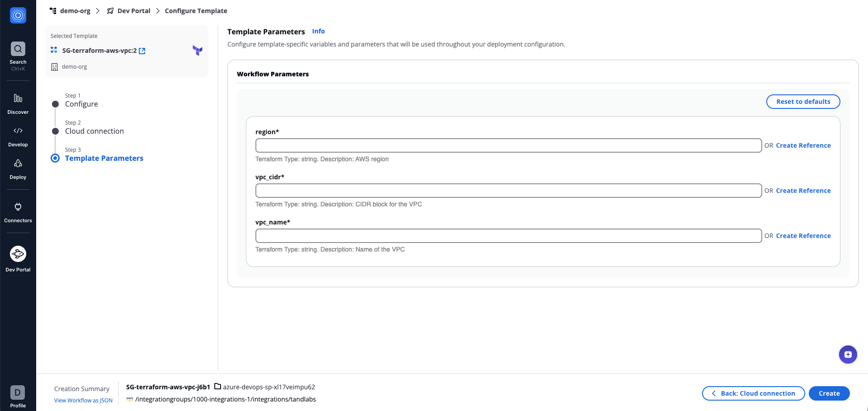This screenshot has width=868, height=411.
Task: Click the Create button
Action: 829,393
